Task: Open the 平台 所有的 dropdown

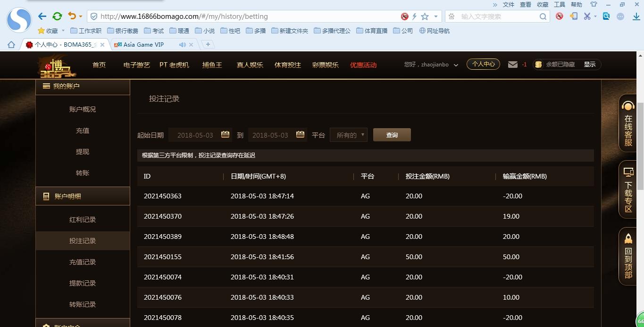Action: (349, 135)
